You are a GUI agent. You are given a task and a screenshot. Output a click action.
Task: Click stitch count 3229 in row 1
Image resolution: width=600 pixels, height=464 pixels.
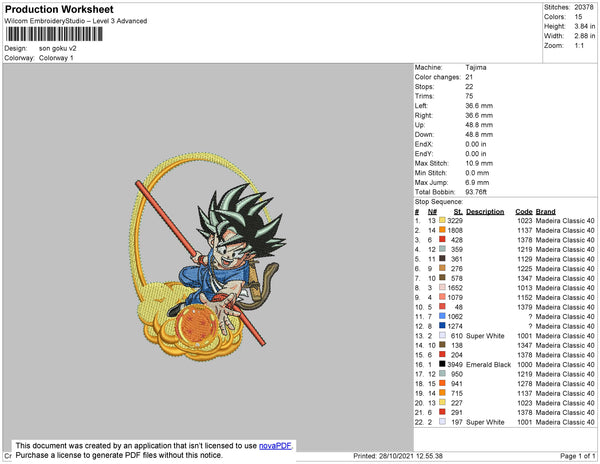pos(455,221)
